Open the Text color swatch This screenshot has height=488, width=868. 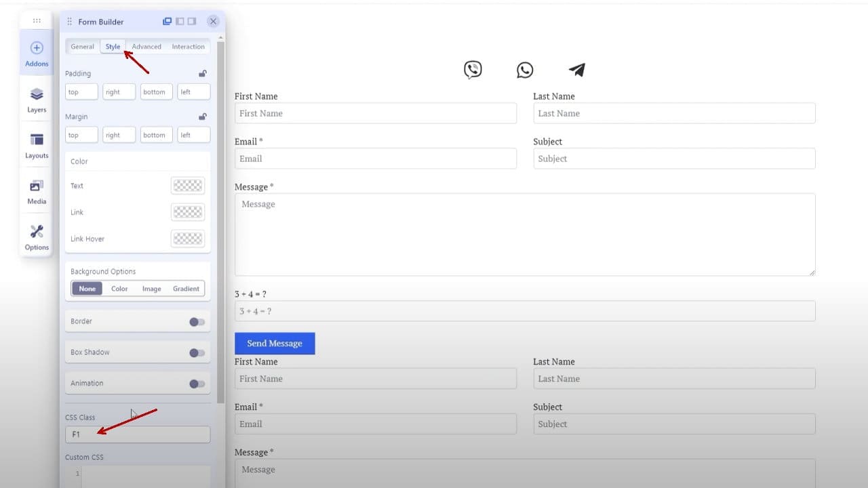tap(188, 185)
